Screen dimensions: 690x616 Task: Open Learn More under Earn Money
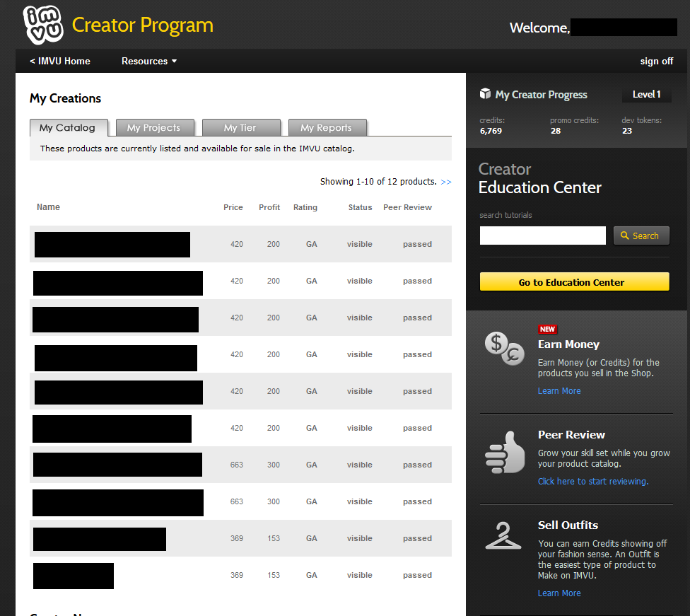pos(559,391)
